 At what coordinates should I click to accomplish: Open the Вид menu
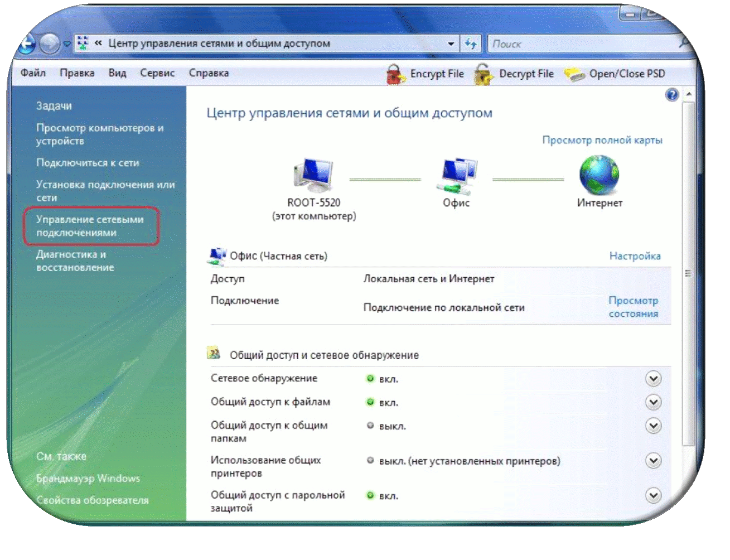click(117, 73)
